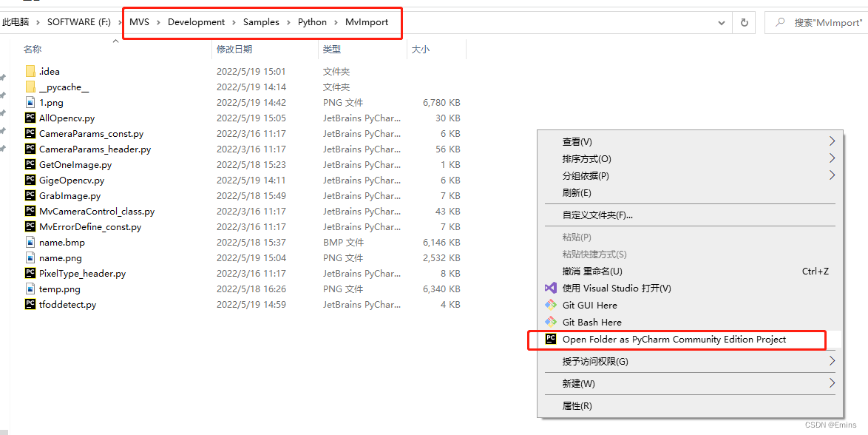This screenshot has height=435, width=868.
Task: Click the image icon of name.bmp
Action: coord(30,242)
